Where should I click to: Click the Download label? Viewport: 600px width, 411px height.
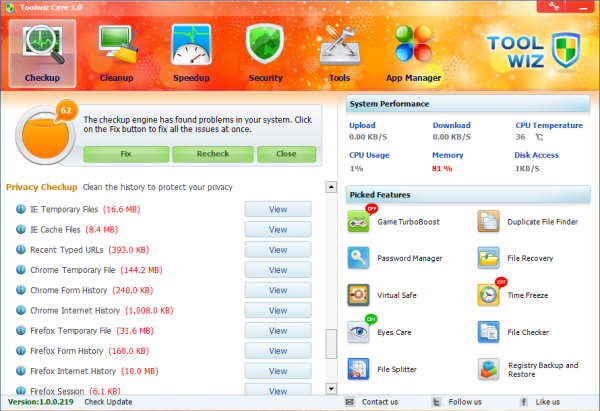[x=452, y=126]
